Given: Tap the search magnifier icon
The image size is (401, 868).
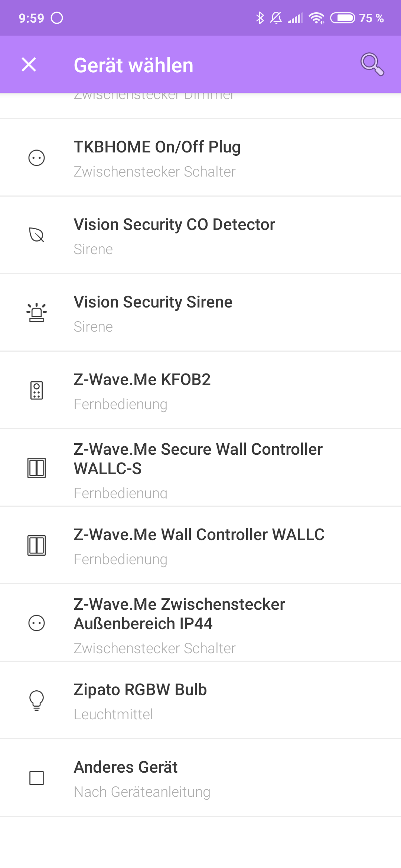Looking at the screenshot, I should (372, 64).
